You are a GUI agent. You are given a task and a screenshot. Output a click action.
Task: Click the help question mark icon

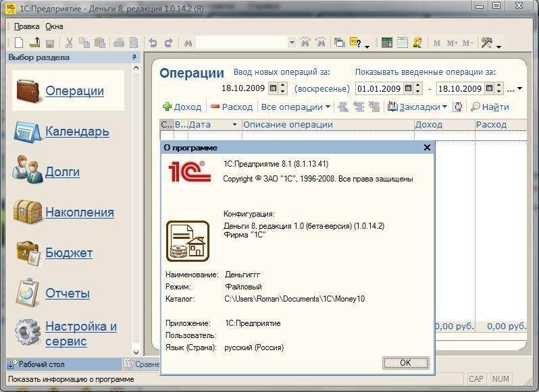[x=357, y=43]
